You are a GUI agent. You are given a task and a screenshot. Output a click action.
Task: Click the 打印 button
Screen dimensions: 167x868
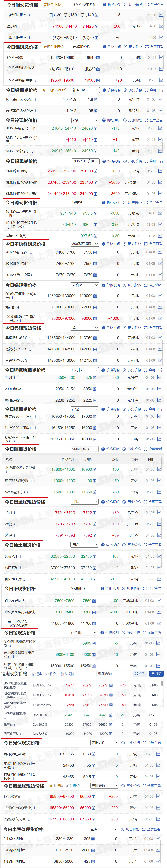(x=156, y=674)
